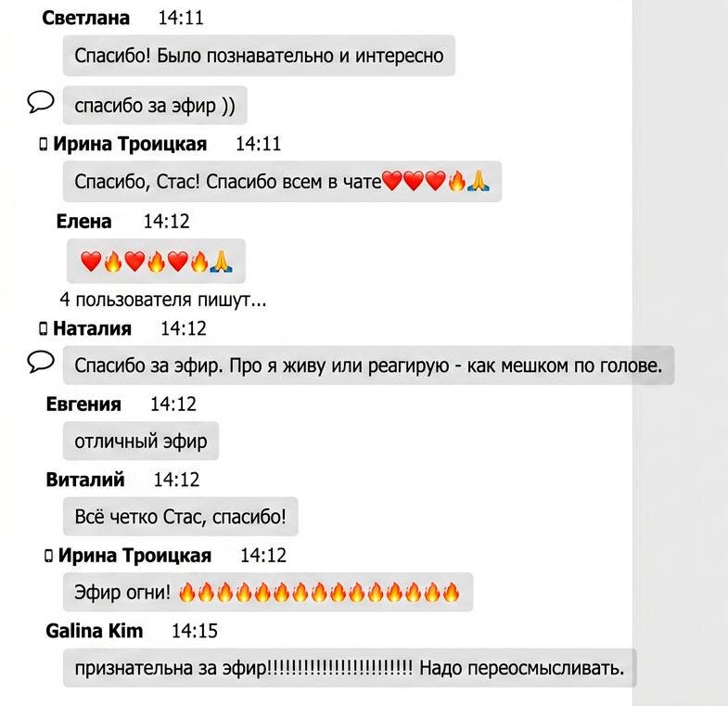The height and width of the screenshot is (706, 728).
Task: Click the 14:15 timestamp next to Galina Kim
Action: click(x=195, y=631)
